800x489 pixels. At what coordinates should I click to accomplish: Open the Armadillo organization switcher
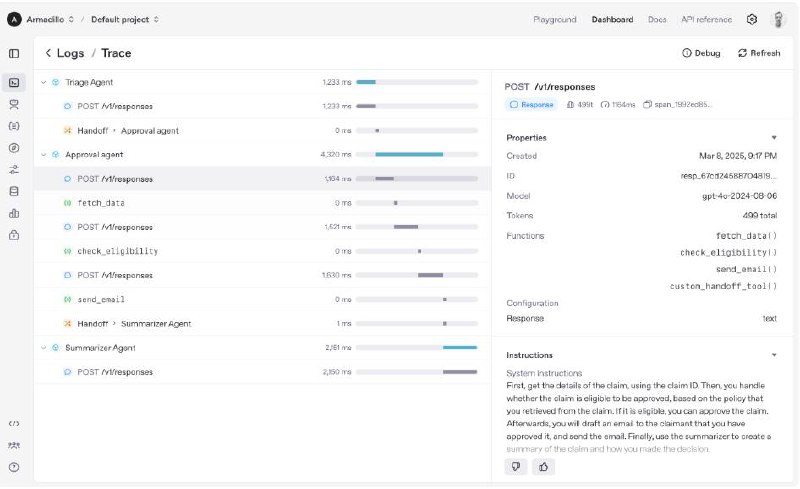51,19
